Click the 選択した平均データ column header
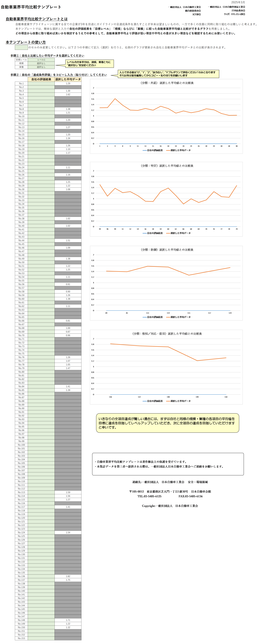This screenshot has width=262, height=644. (68, 79)
